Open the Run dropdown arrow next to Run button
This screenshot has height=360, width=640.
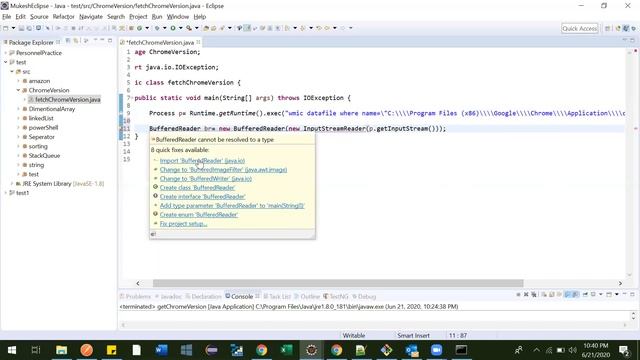[180, 28]
